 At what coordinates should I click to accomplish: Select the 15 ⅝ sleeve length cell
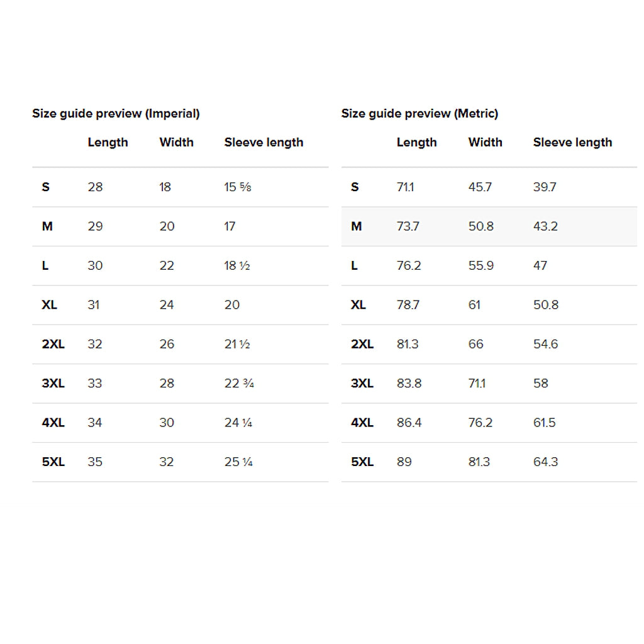[x=238, y=187]
